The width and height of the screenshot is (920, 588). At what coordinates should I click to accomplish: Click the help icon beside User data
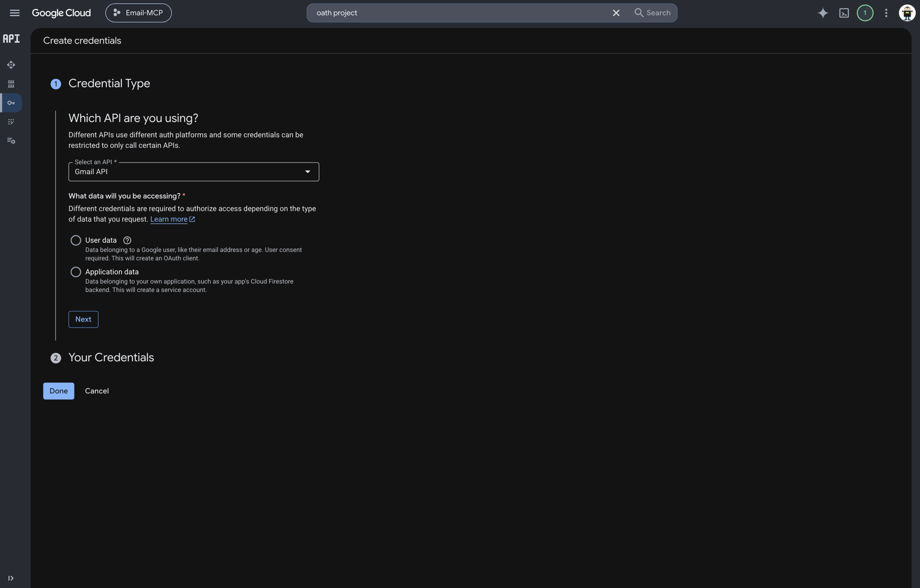click(127, 240)
